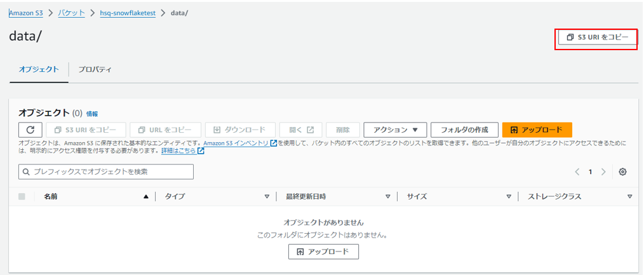Image resolution: width=644 pixels, height=275 pixels.
Task: Click the 削除 button
Action: pyautogui.click(x=343, y=130)
